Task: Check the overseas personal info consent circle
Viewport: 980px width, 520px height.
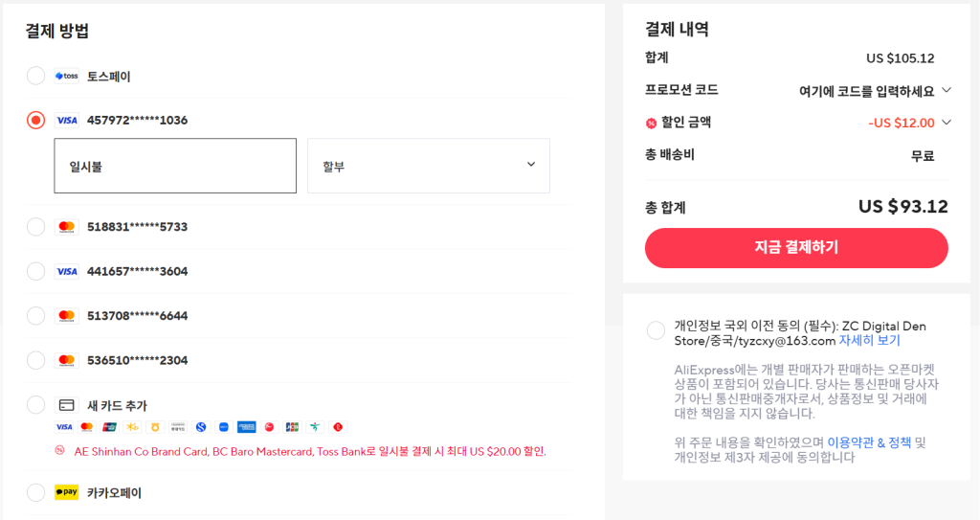Action: click(x=656, y=330)
